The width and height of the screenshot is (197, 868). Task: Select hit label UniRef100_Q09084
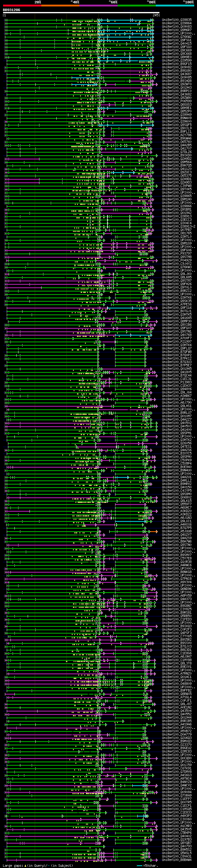(177, 792)
